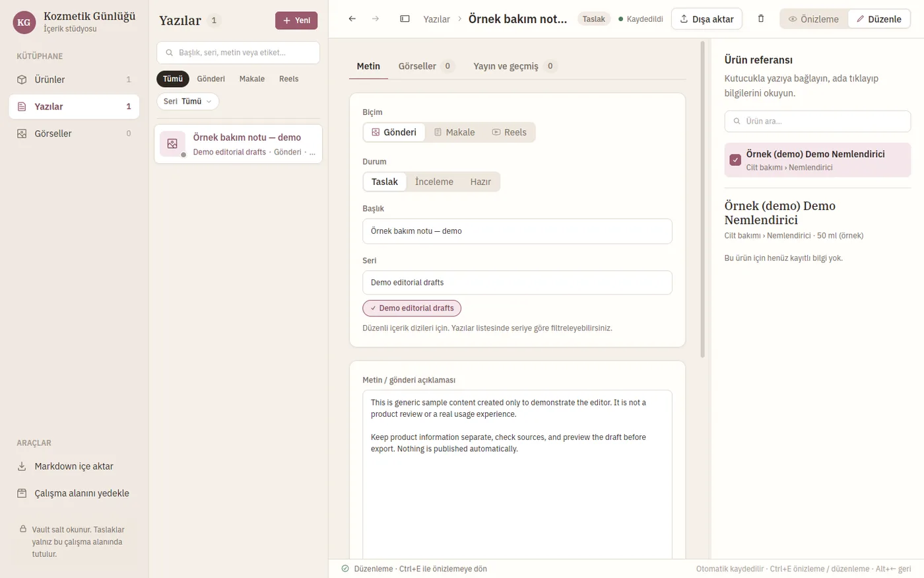Image resolution: width=924 pixels, height=578 pixels.
Task: Set status to Taslak
Action: tap(385, 182)
